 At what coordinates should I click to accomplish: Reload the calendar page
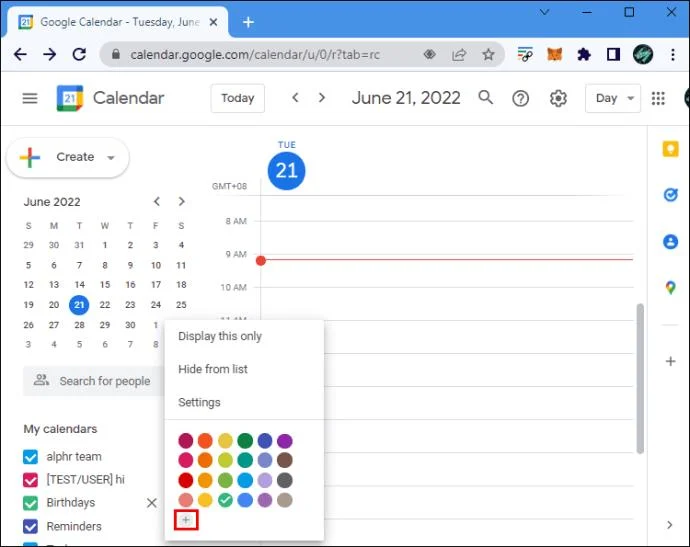coord(79,55)
